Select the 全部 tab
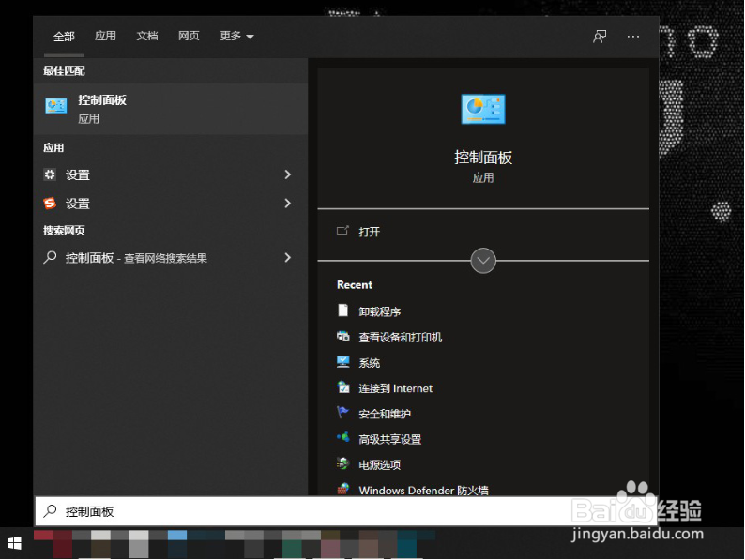Image resolution: width=745 pixels, height=560 pixels. pos(64,36)
